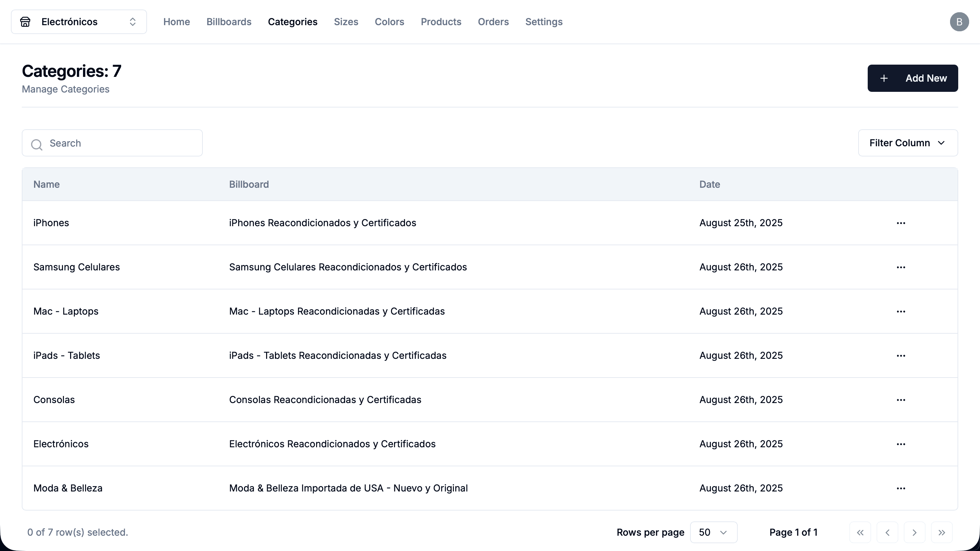Click the Add New button
Screen dimensions: 980x551
coord(912,78)
